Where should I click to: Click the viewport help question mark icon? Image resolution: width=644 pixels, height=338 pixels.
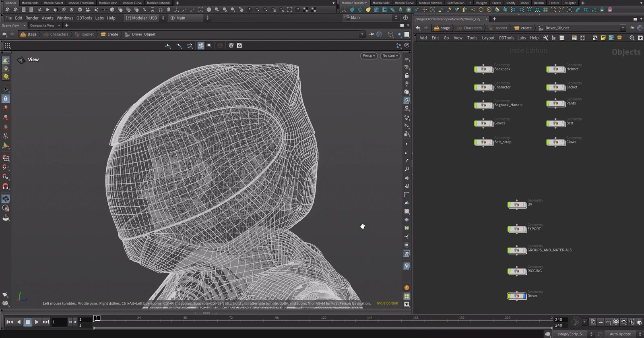[x=407, y=46]
